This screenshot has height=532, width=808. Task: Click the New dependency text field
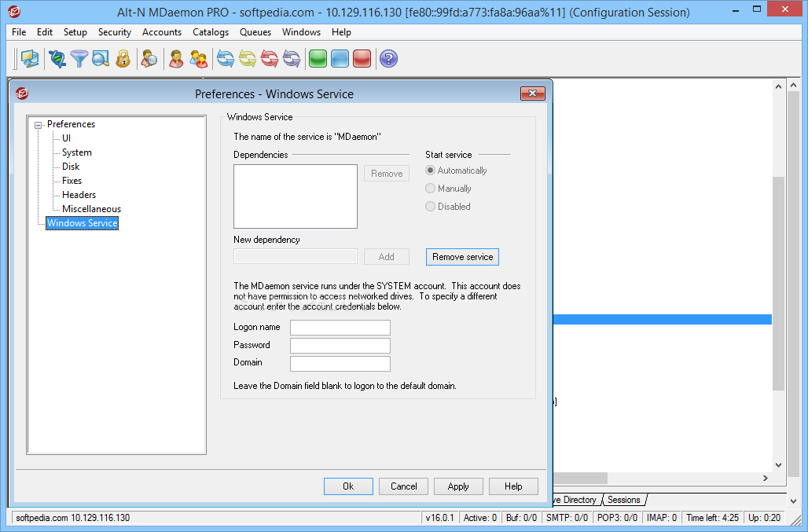tap(296, 256)
